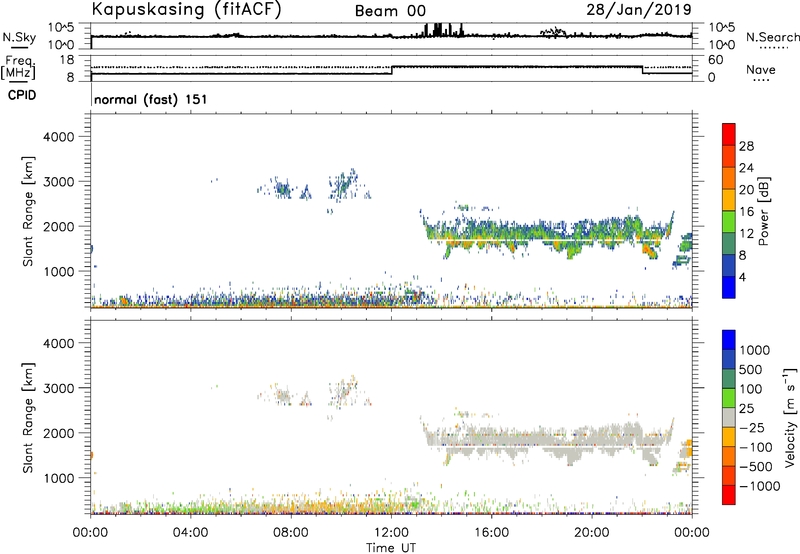Select the Time UT axis label
The image size is (800, 554).
391,548
